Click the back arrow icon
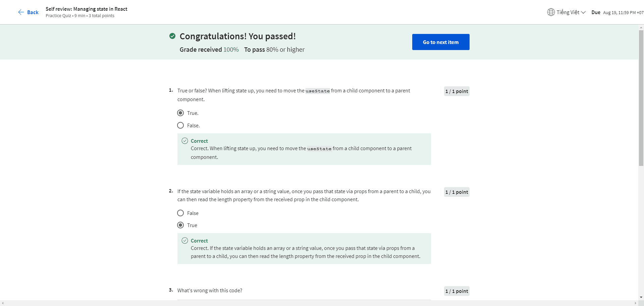 click(21, 12)
